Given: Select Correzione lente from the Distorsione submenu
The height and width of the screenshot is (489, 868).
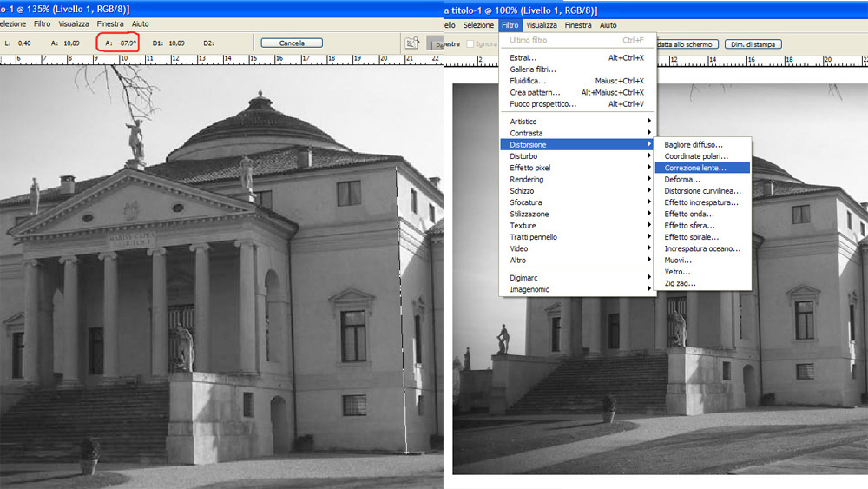Looking at the screenshot, I should click(x=694, y=168).
